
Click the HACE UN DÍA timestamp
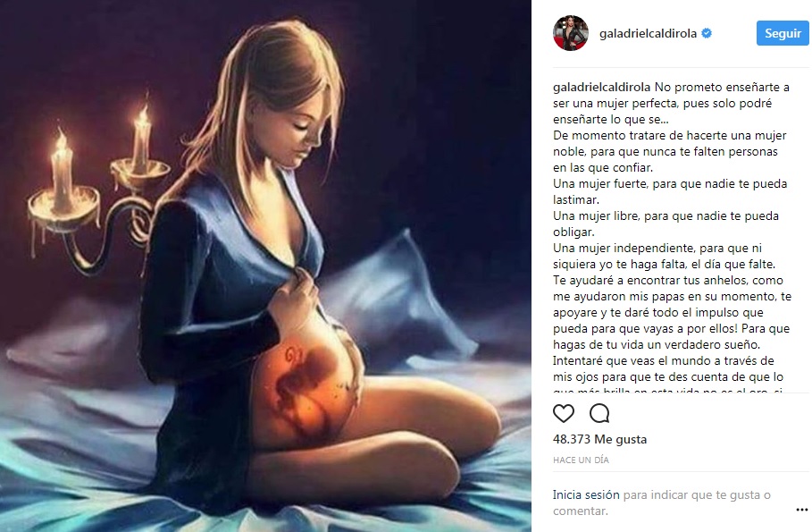click(x=581, y=460)
